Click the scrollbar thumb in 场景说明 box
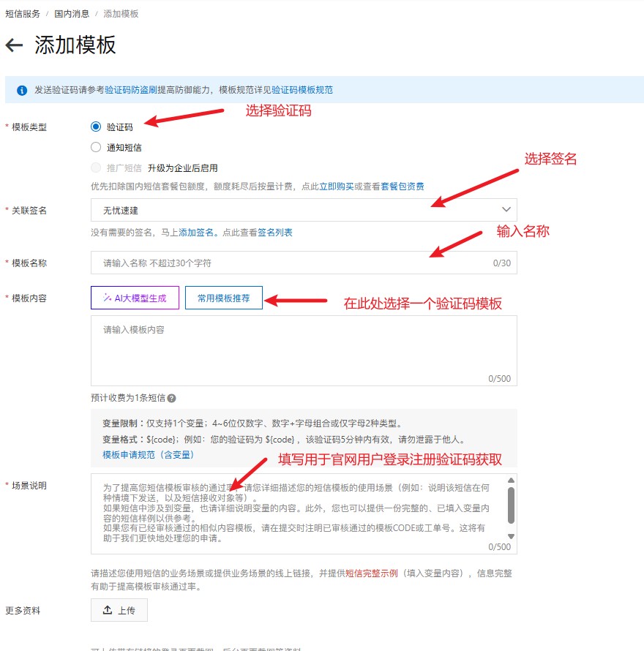 (511, 505)
